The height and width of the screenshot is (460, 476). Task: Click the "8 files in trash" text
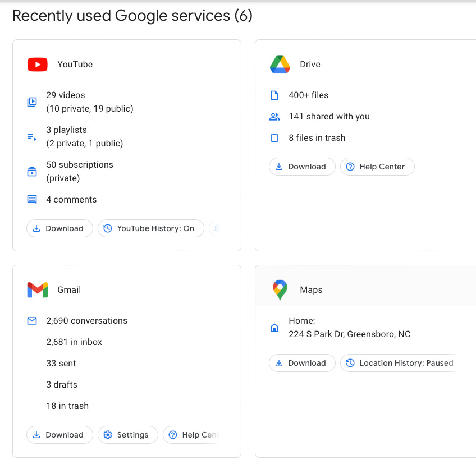(317, 138)
